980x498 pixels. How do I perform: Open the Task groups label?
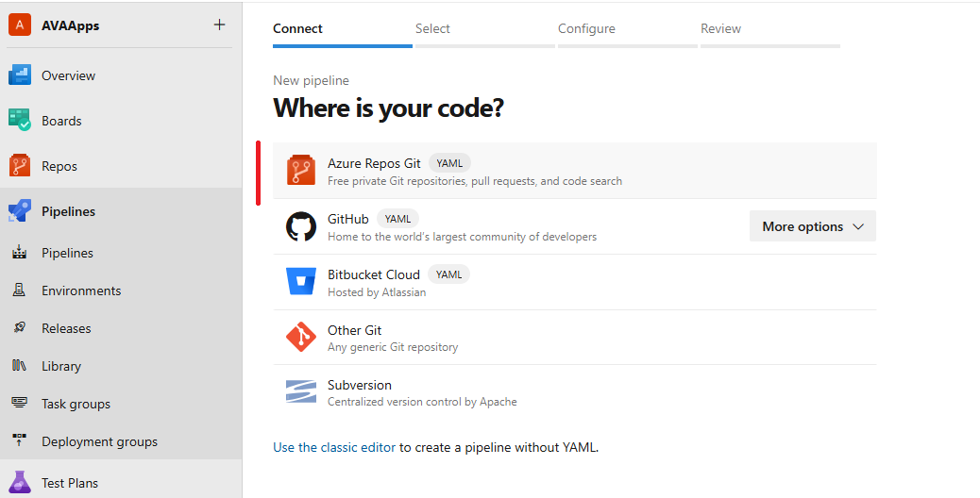tap(76, 404)
